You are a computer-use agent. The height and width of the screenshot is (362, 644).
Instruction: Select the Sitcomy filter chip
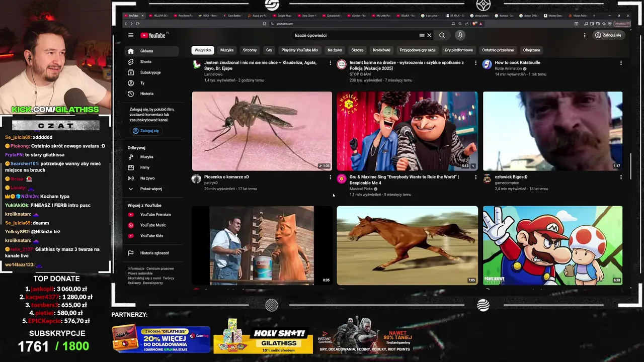click(x=250, y=50)
